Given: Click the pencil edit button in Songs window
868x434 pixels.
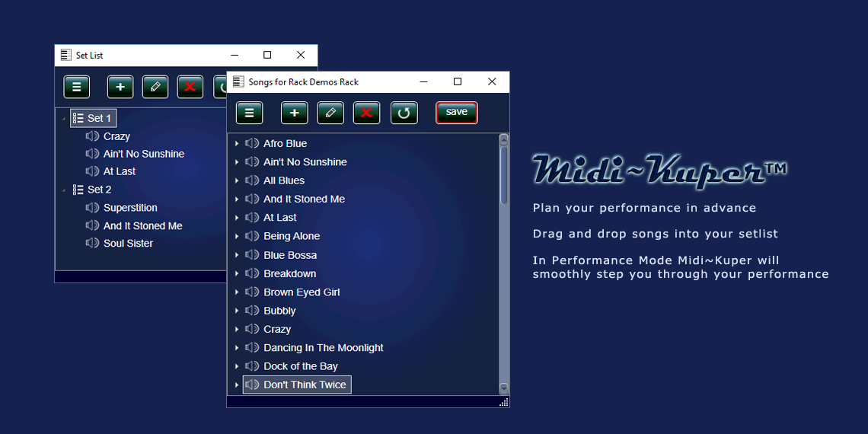Looking at the screenshot, I should [330, 113].
